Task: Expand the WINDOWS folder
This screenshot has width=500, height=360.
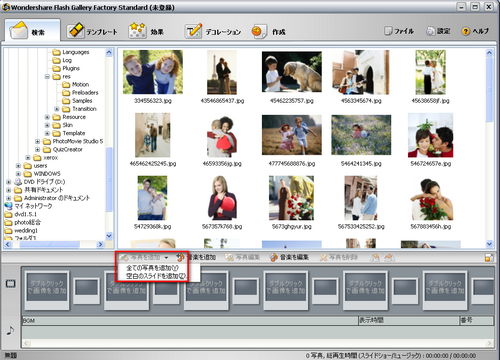Action: pyautogui.click(x=18, y=174)
